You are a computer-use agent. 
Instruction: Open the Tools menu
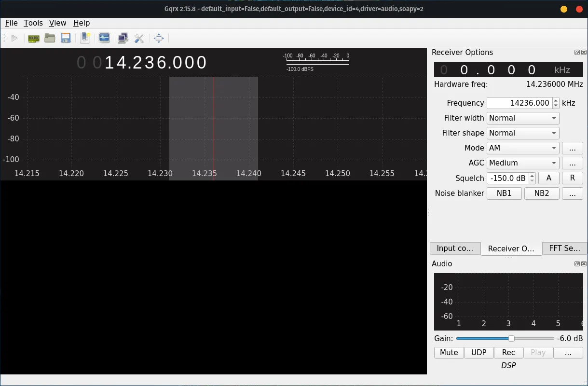pyautogui.click(x=33, y=23)
